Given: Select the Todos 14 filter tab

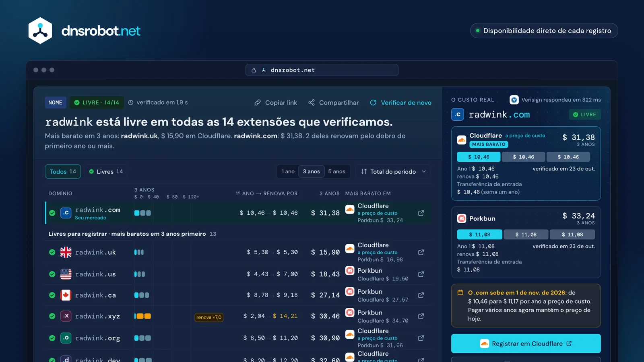Looking at the screenshot, I should [x=63, y=171].
